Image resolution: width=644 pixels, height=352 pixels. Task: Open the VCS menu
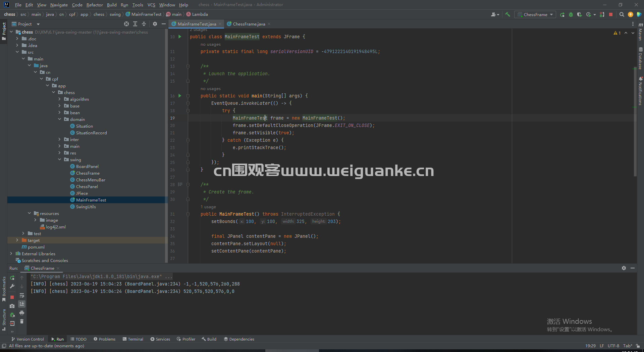coord(151,5)
